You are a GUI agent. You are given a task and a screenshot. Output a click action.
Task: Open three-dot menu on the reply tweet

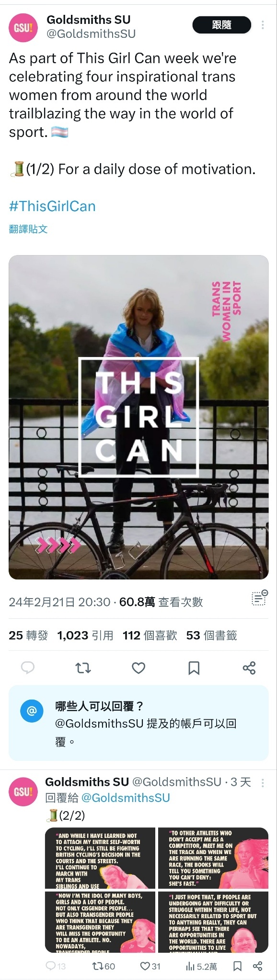263,783
